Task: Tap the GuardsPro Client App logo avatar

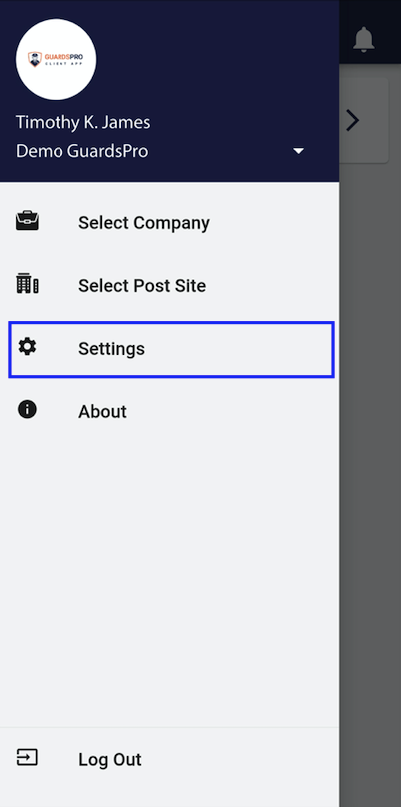Action: point(56,59)
